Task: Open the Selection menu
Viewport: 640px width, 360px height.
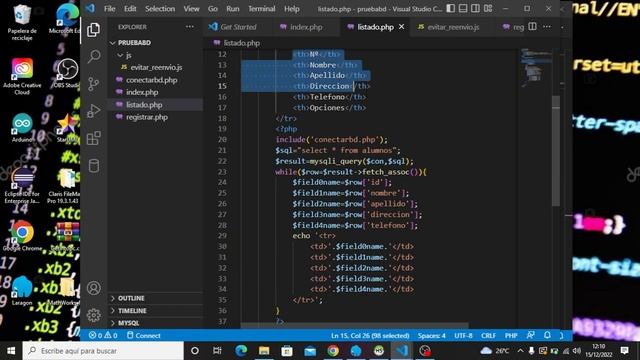Action: pos(160,9)
